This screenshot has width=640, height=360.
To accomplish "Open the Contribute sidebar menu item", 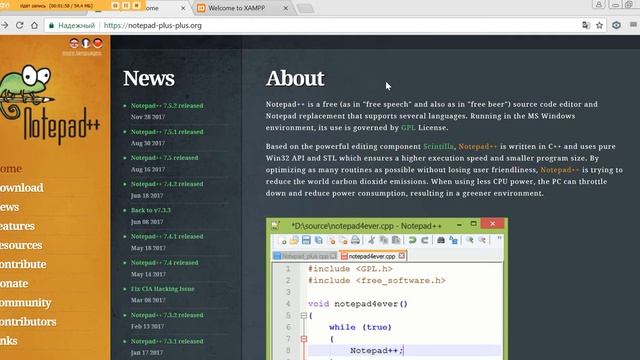I will (x=23, y=264).
